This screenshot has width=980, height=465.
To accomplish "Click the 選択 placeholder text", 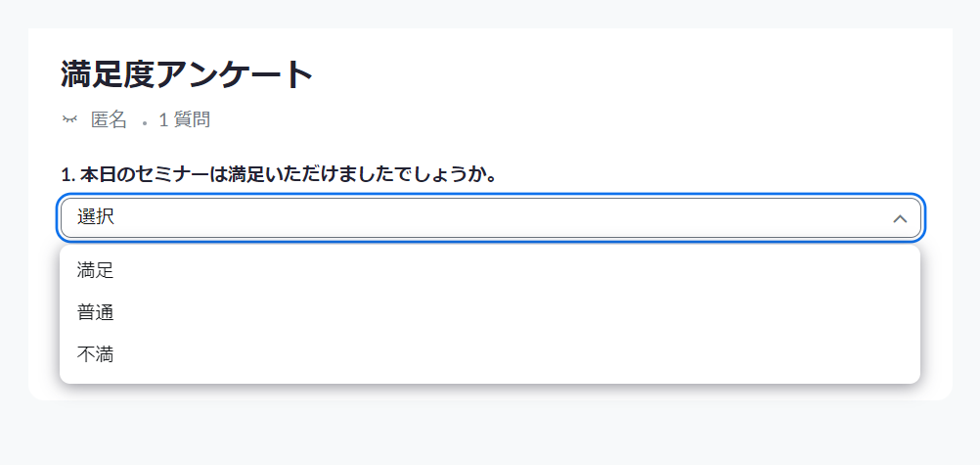I will tap(96, 217).
